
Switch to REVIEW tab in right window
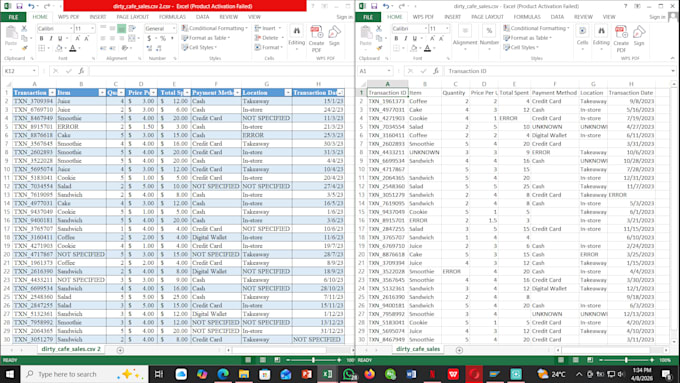[583, 17]
